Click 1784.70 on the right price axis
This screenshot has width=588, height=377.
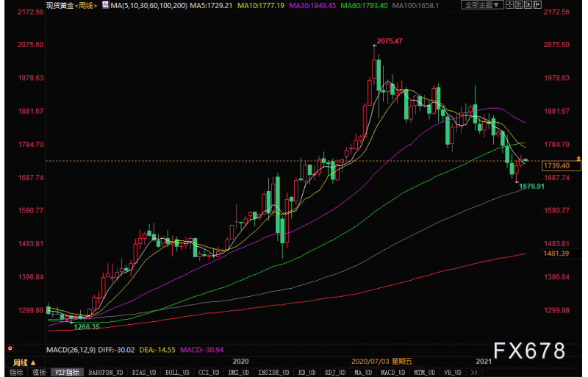(x=557, y=145)
